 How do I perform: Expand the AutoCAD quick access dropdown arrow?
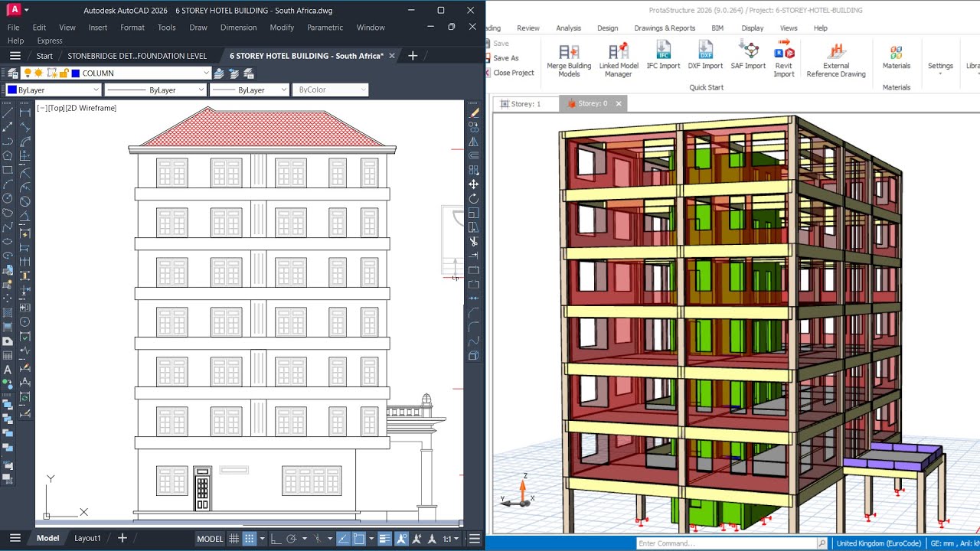pyautogui.click(x=27, y=10)
